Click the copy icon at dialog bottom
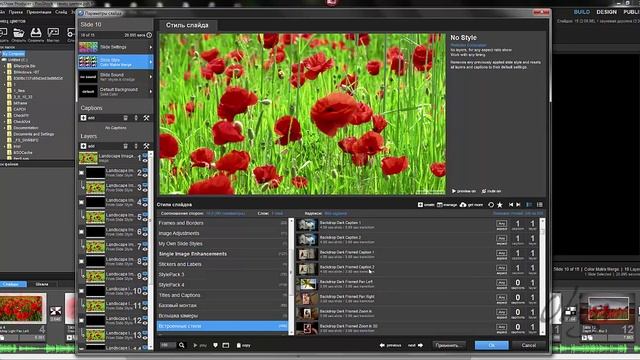Viewport: 640px width, 360px height. pyautogui.click(x=239, y=345)
